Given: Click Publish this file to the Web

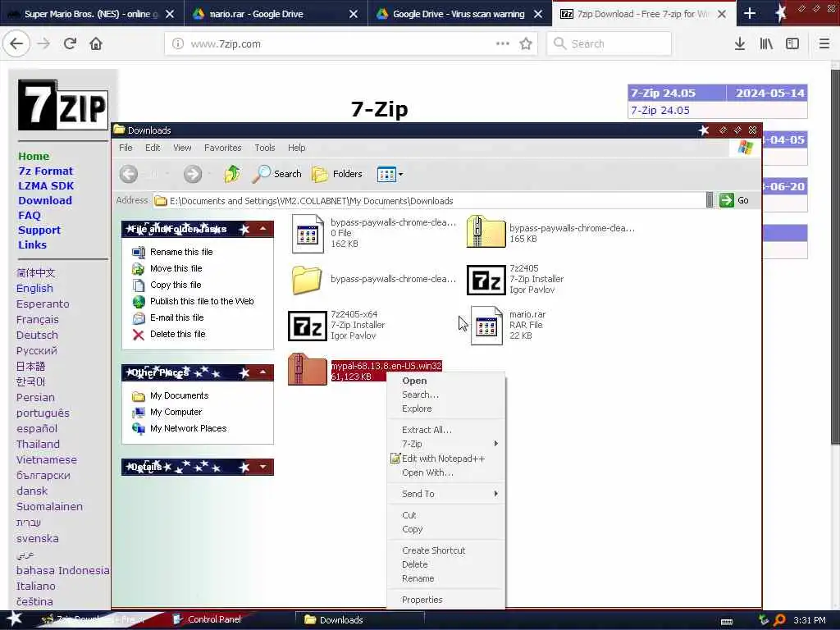Looking at the screenshot, I should coord(202,301).
